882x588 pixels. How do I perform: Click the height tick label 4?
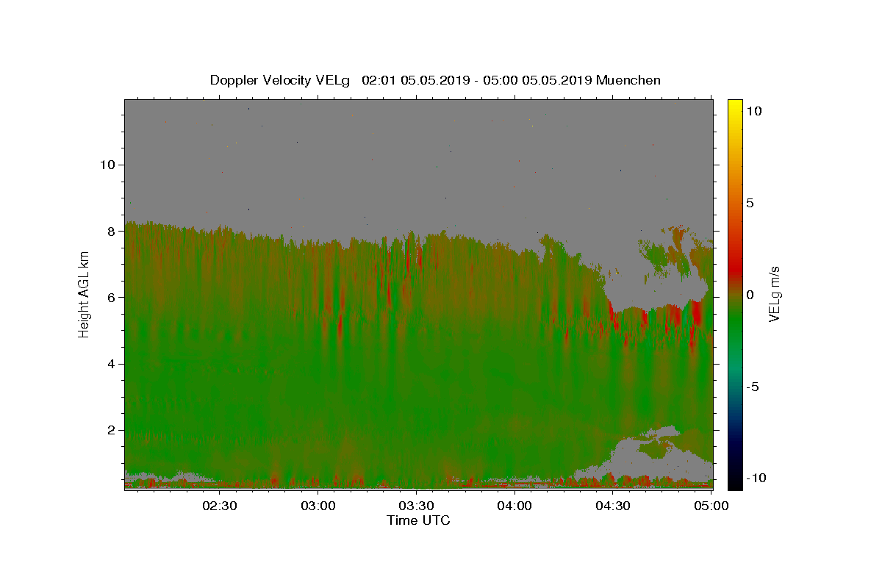point(110,364)
